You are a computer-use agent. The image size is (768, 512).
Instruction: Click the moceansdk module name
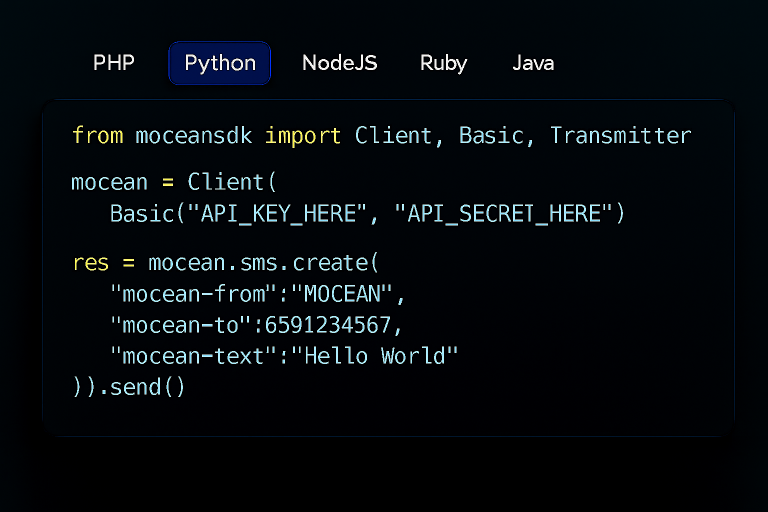195,136
